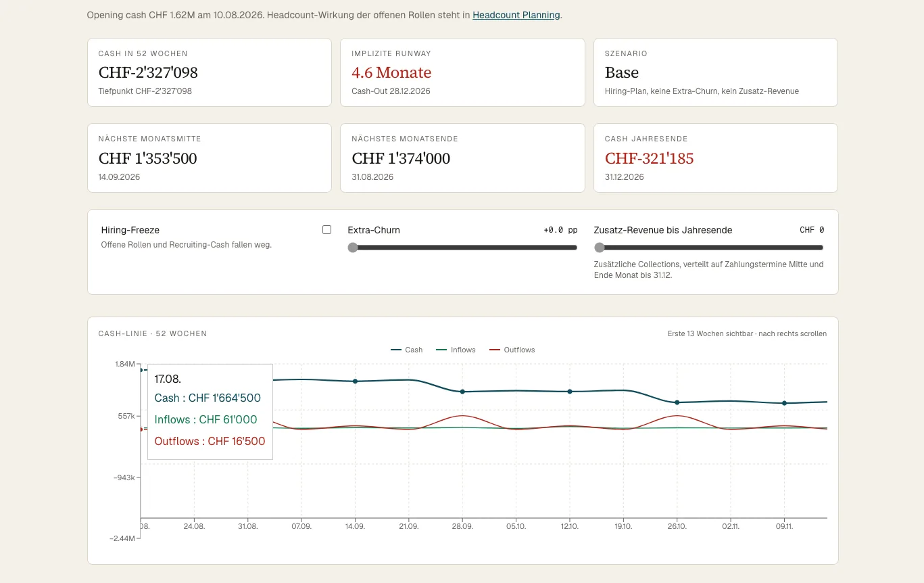Image resolution: width=924 pixels, height=583 pixels.
Task: Open the Headcount Planning link
Action: tap(516, 15)
